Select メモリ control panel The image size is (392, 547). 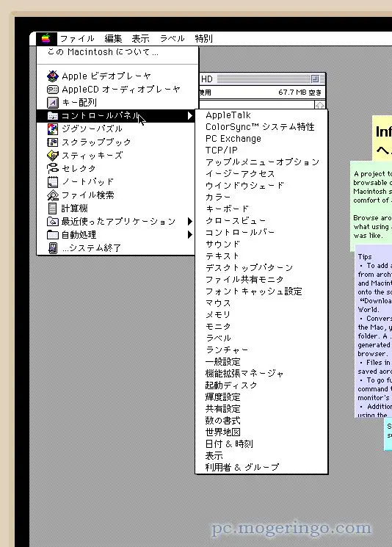261,315
